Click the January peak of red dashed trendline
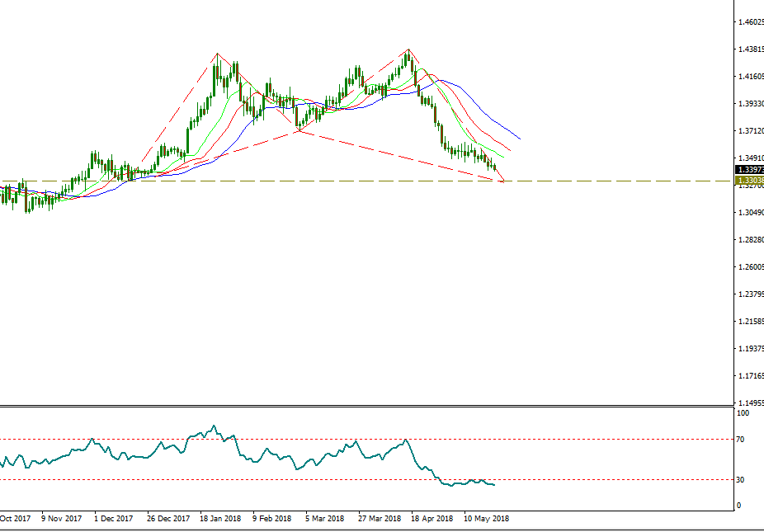The width and height of the screenshot is (764, 532). tap(217, 54)
